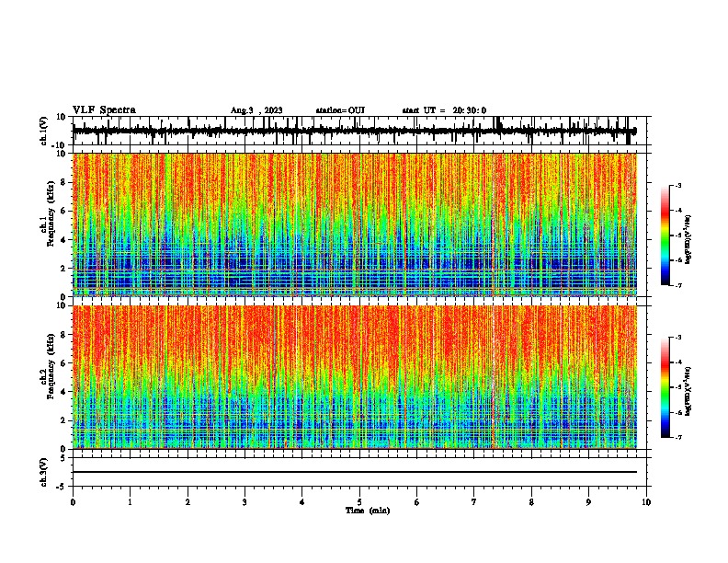
Task: Select the date text "Aug.3 , 2023"
Action: (256, 110)
